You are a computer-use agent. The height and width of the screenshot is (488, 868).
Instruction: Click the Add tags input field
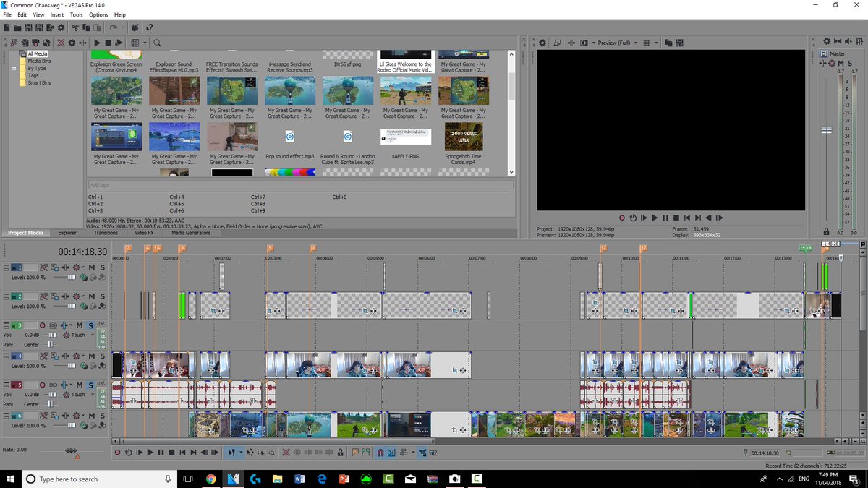point(300,185)
